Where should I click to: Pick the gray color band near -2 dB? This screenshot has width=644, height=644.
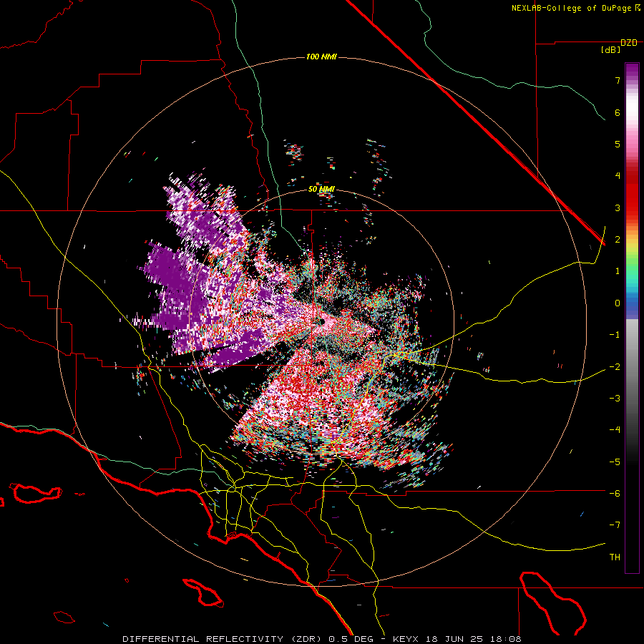click(632, 367)
